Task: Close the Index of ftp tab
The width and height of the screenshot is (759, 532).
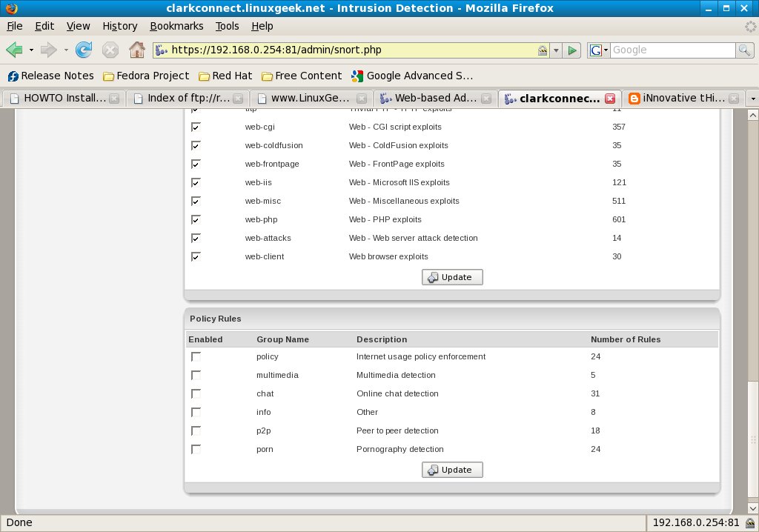Action: [238, 99]
